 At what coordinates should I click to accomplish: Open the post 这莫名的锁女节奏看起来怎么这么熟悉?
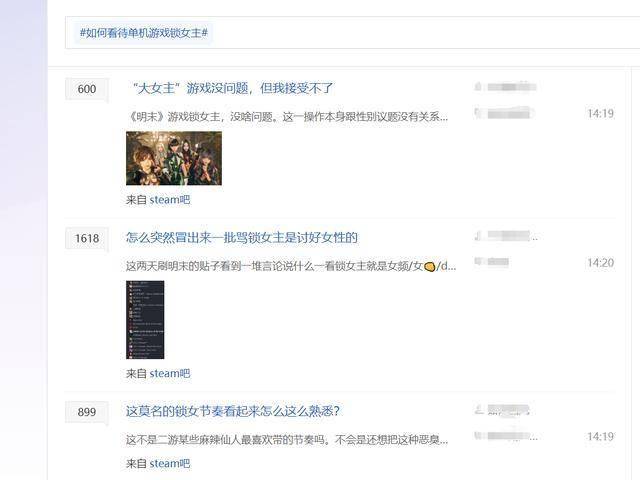(x=233, y=411)
